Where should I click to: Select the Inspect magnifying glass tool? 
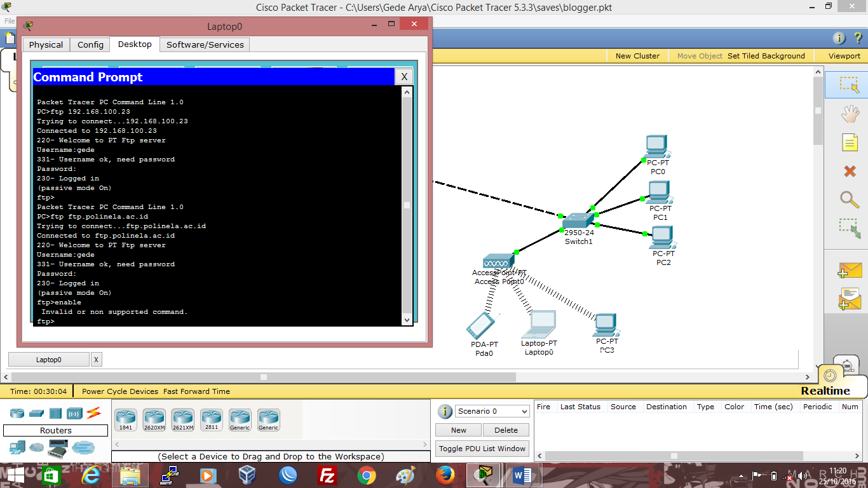(x=850, y=200)
